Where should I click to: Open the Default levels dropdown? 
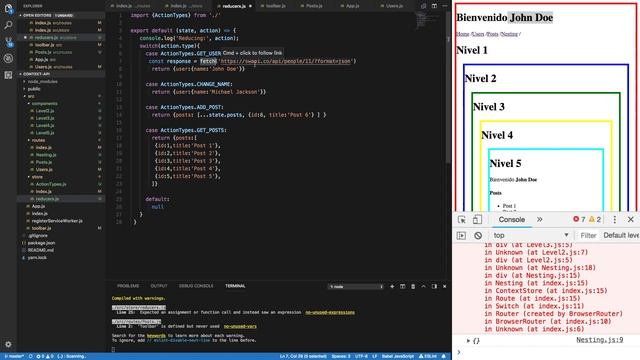(621, 236)
